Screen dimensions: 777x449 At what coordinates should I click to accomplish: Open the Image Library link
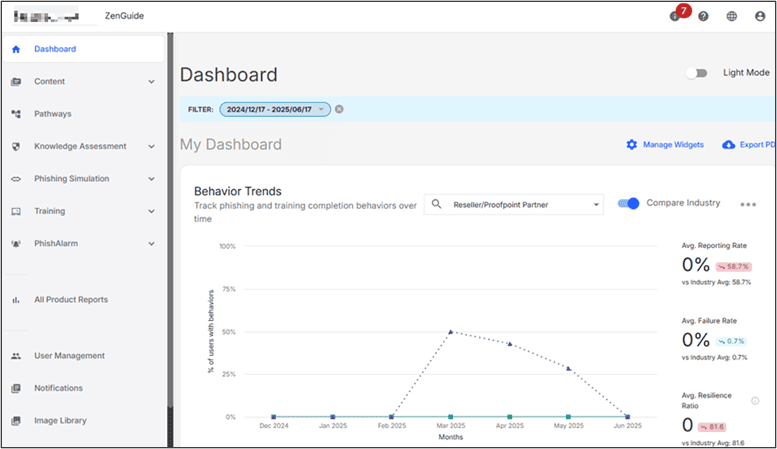click(58, 420)
